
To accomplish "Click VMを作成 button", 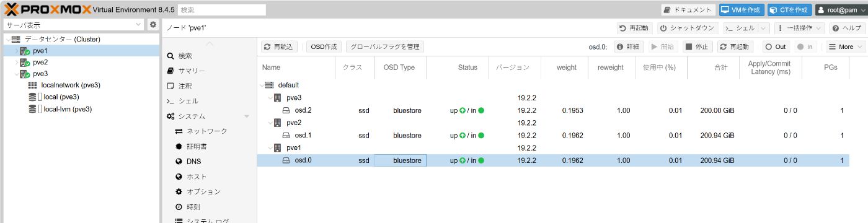I will point(742,10).
